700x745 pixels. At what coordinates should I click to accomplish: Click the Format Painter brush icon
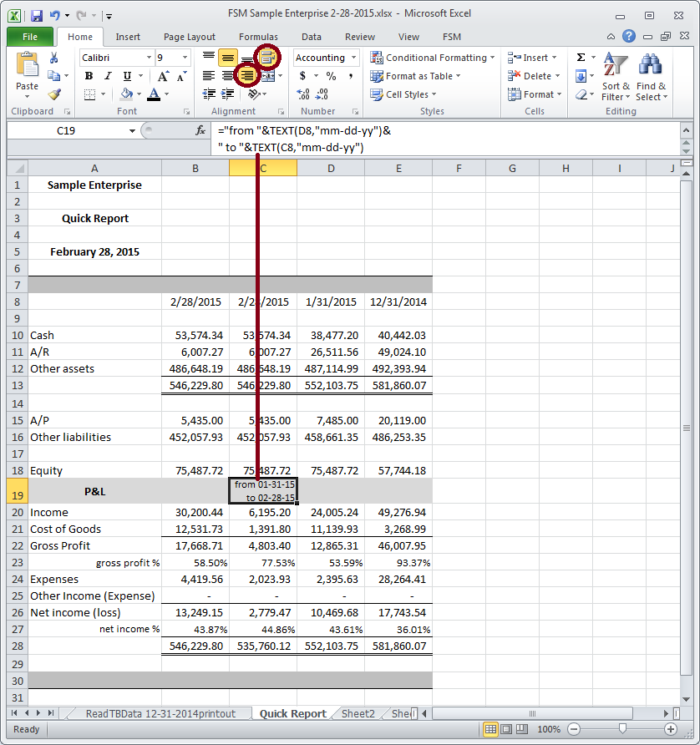(54, 94)
